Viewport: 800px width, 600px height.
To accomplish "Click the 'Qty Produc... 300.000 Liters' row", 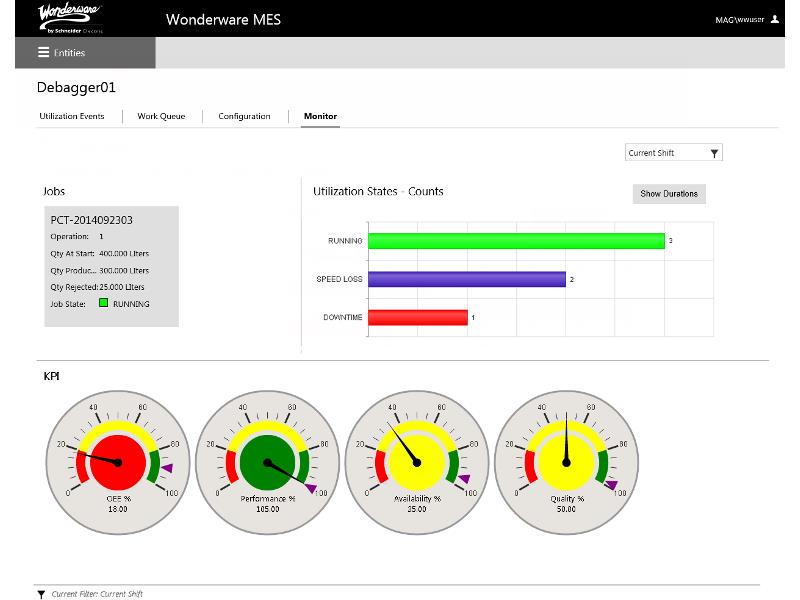I will [x=100, y=270].
